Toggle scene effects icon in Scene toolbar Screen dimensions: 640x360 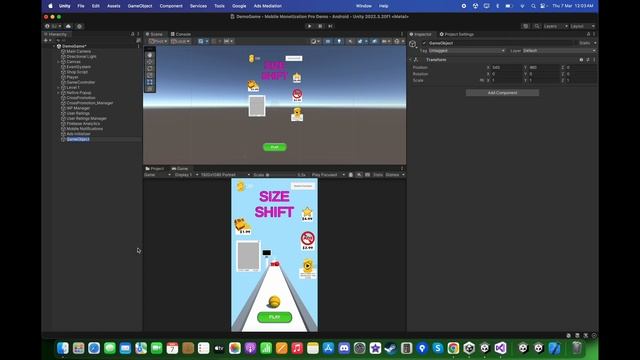[x=361, y=41]
